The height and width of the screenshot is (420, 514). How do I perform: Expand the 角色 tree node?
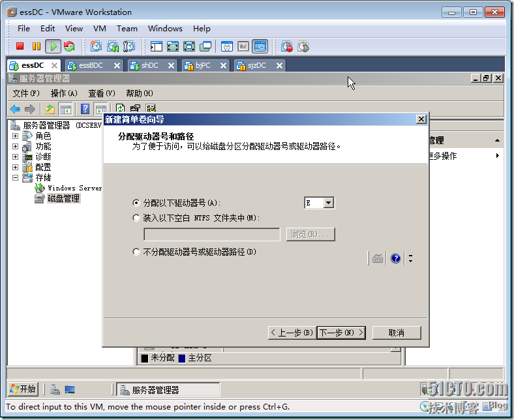[15, 136]
